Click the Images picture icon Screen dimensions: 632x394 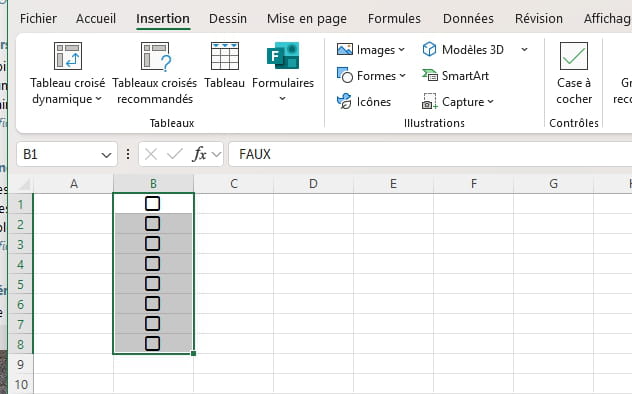[x=345, y=50]
